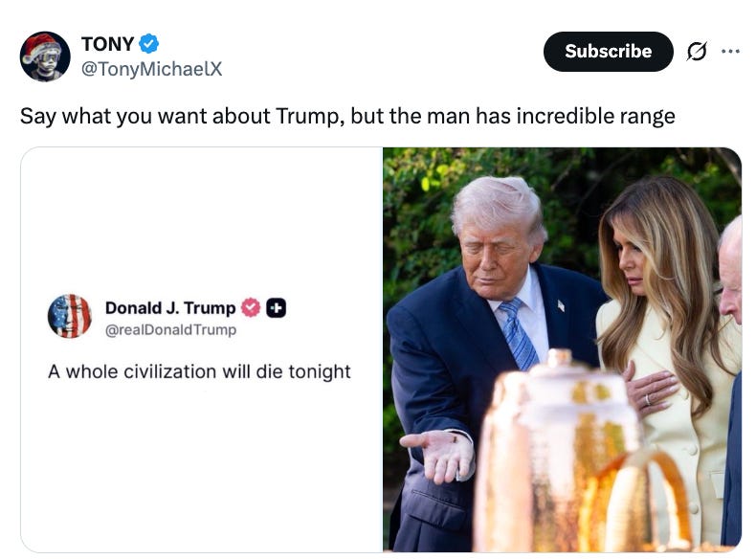756x559 pixels.
Task: Select the flag-painted face avatar in embedded post
Action: 70,316
